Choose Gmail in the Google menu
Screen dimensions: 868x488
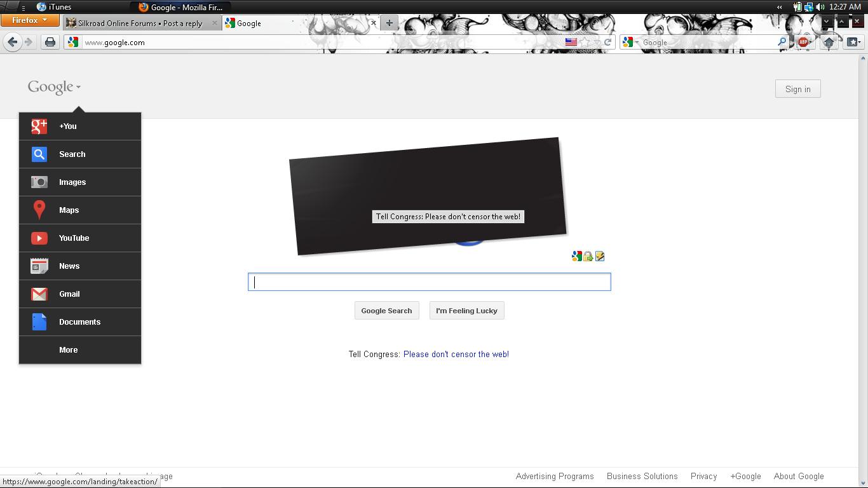pyautogui.click(x=69, y=294)
